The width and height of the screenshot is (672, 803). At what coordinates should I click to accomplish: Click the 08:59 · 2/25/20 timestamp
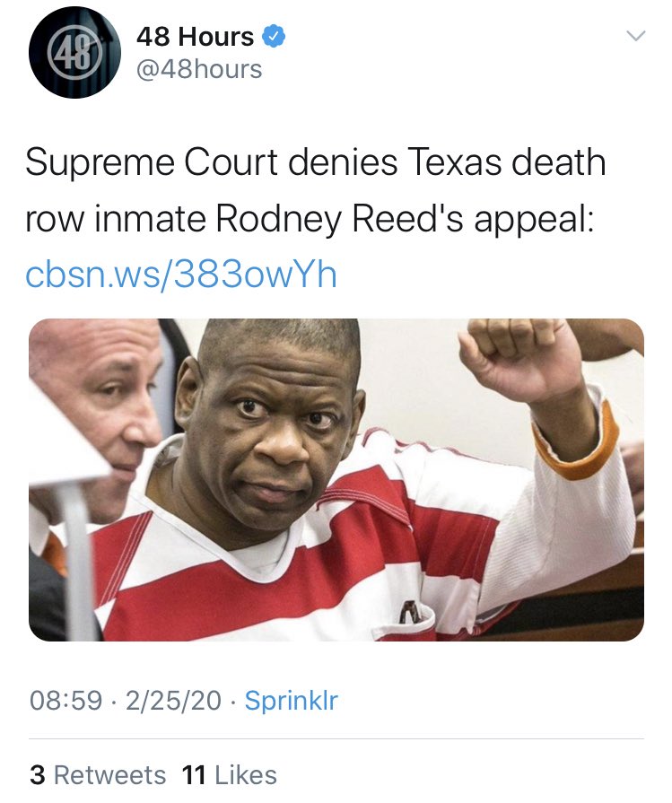(126, 700)
